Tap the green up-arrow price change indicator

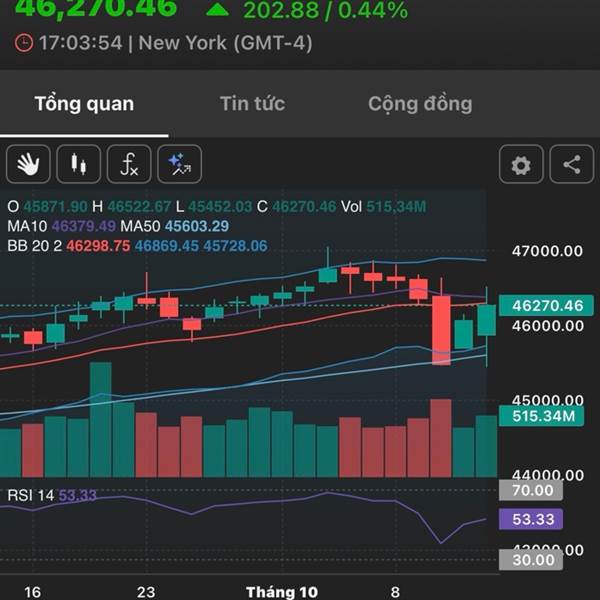[x=217, y=10]
